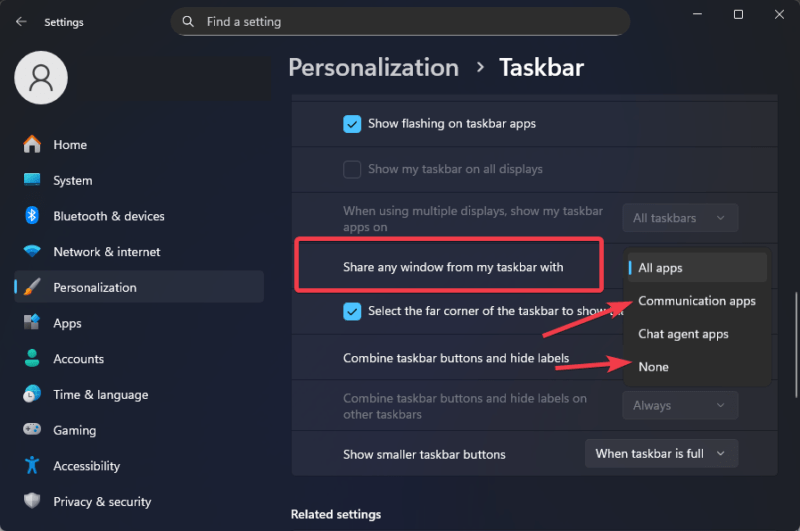Screen dimensions: 800x531
Task: Click the Accounts person icon
Action: tap(32, 359)
